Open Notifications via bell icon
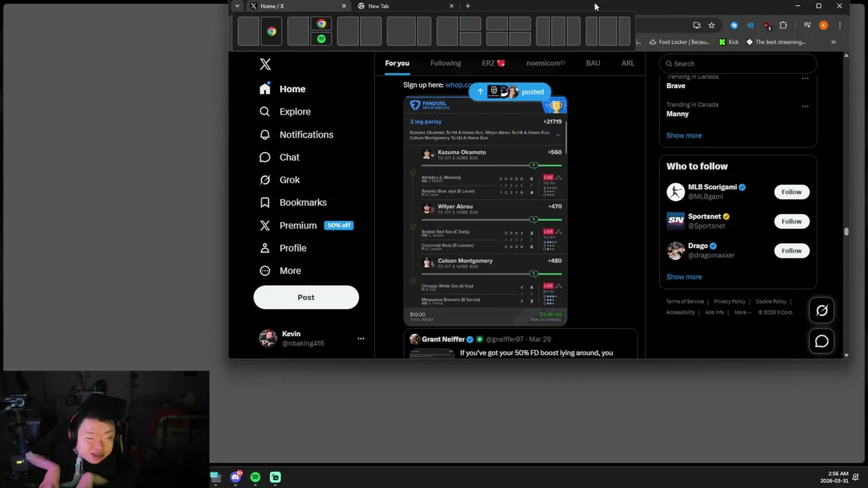 (x=265, y=134)
